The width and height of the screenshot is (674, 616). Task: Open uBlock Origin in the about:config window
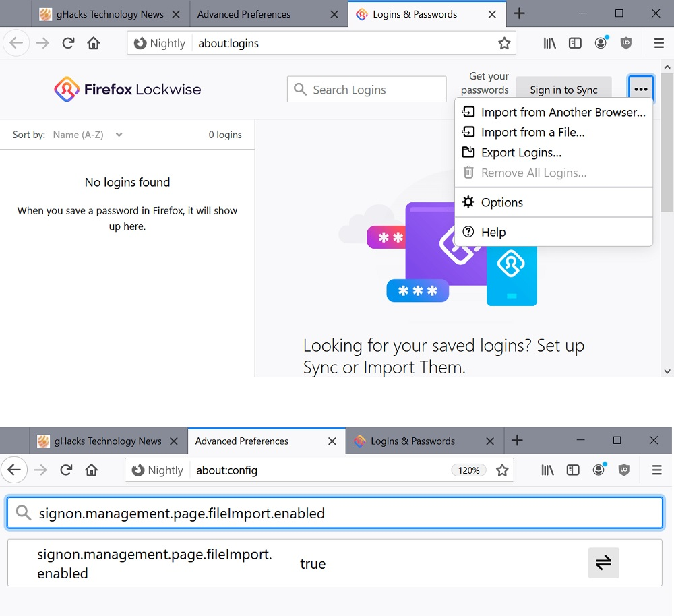(x=623, y=470)
